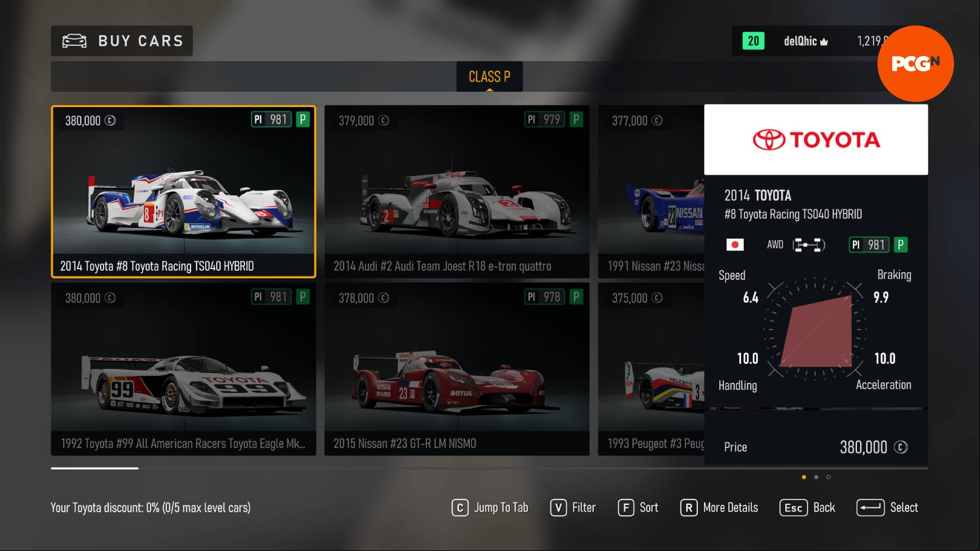This screenshot has width=980, height=551.
Task: Click the Enter key Select icon
Action: click(870, 508)
